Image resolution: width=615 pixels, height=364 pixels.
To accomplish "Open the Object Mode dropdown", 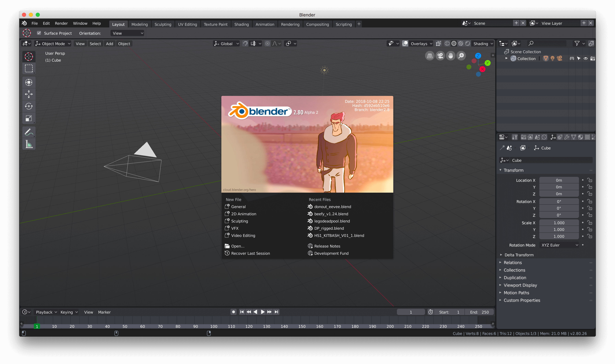I will tap(53, 44).
